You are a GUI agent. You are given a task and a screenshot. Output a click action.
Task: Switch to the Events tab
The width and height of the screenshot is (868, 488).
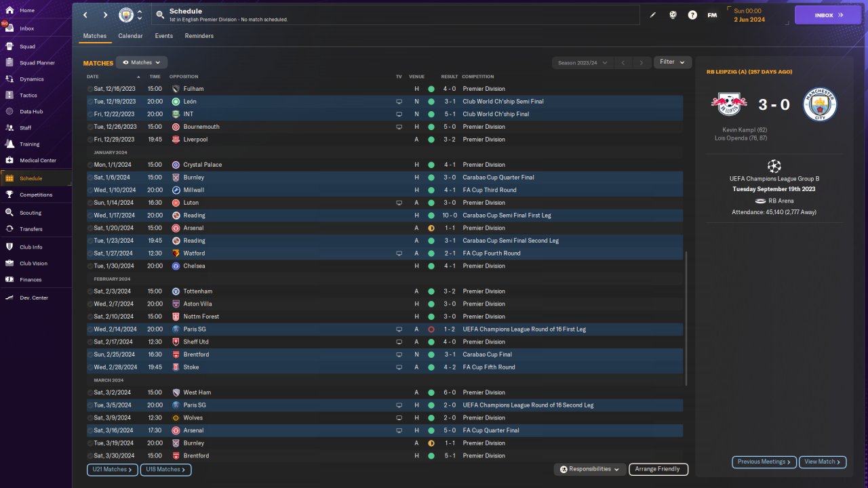(163, 36)
